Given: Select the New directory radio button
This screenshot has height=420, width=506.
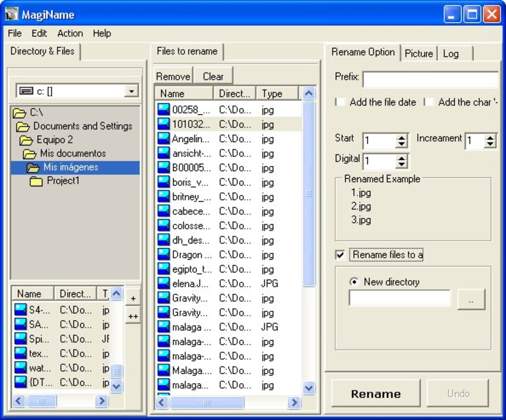Looking at the screenshot, I should tap(354, 282).
